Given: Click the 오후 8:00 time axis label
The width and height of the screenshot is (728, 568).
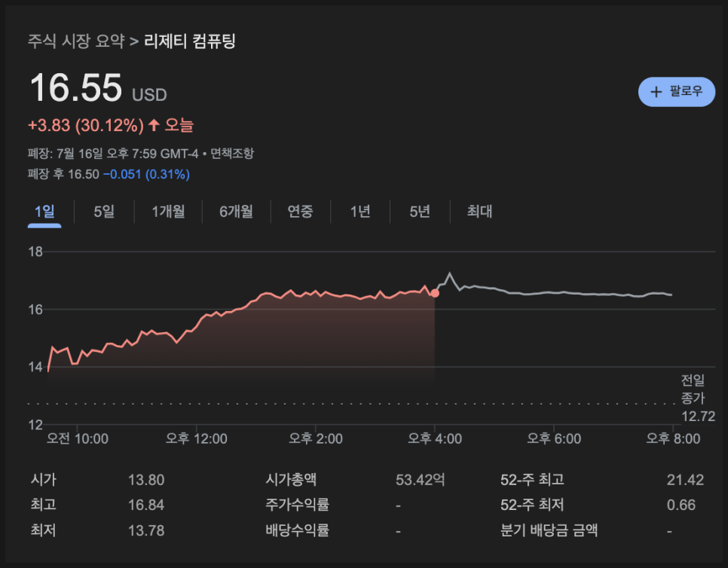Looking at the screenshot, I should point(673,438).
